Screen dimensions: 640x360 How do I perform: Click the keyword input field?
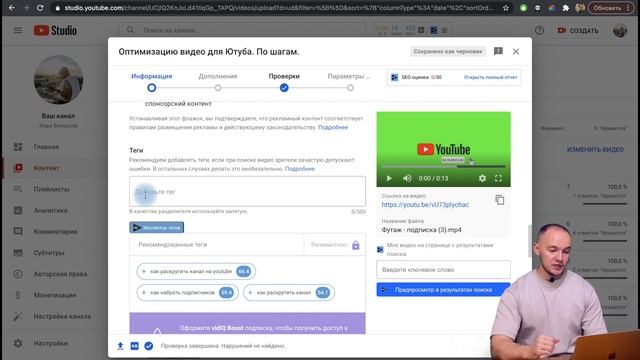[x=443, y=270]
